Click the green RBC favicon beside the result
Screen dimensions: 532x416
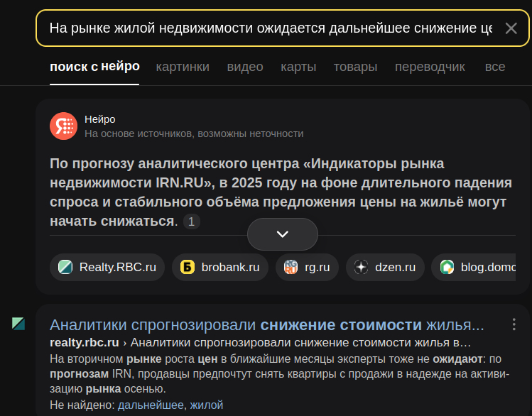pos(18,324)
